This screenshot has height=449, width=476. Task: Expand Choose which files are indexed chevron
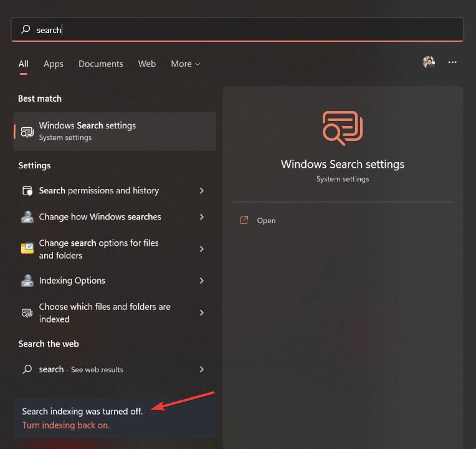point(202,312)
